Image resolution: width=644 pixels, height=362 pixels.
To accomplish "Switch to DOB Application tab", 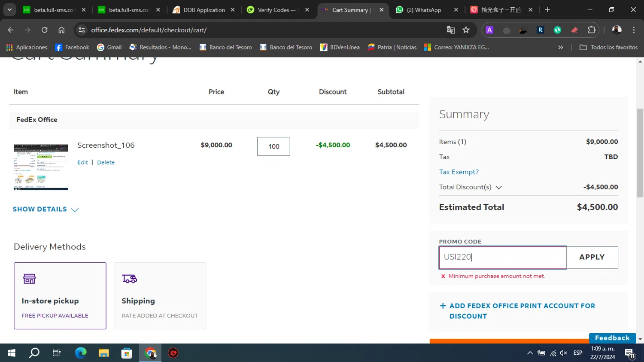I will (204, 10).
